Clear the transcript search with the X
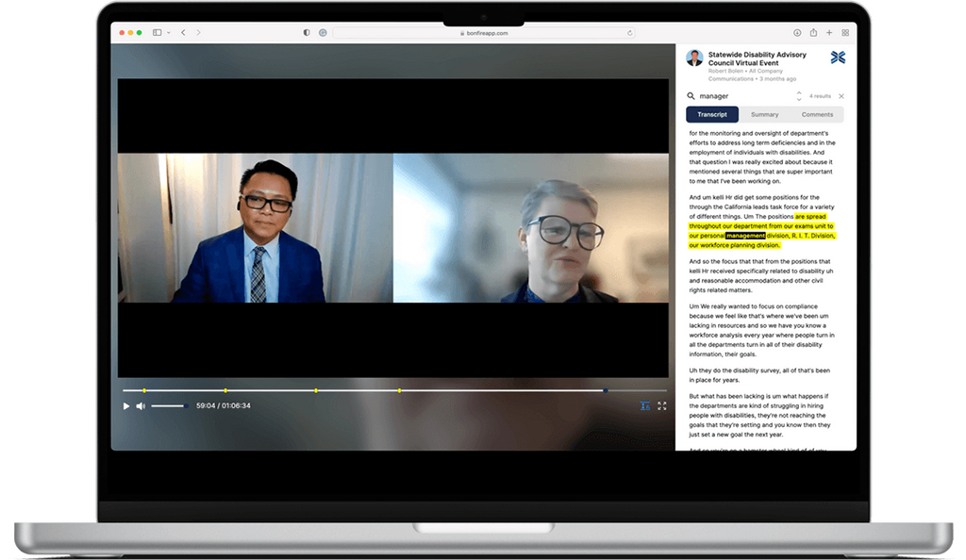Screen dimensions: 966x560 click(x=841, y=96)
